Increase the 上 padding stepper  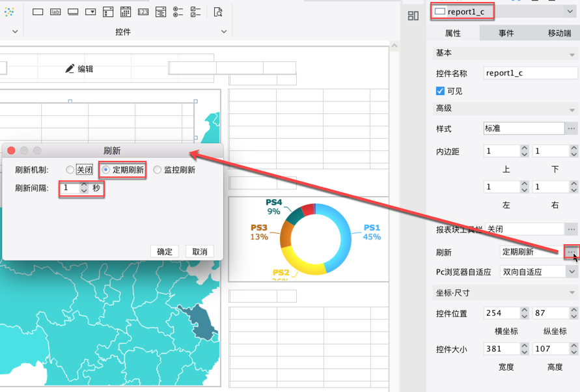coord(525,148)
